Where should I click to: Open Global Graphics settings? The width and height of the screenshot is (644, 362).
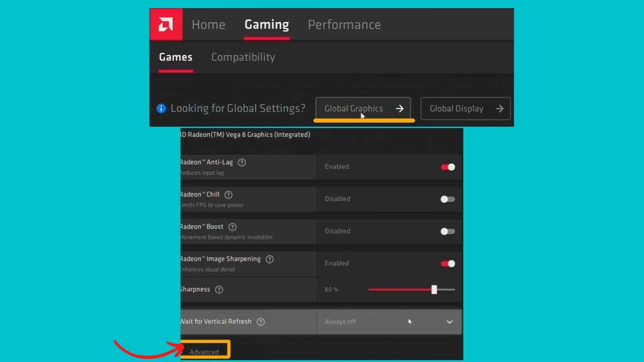point(363,109)
